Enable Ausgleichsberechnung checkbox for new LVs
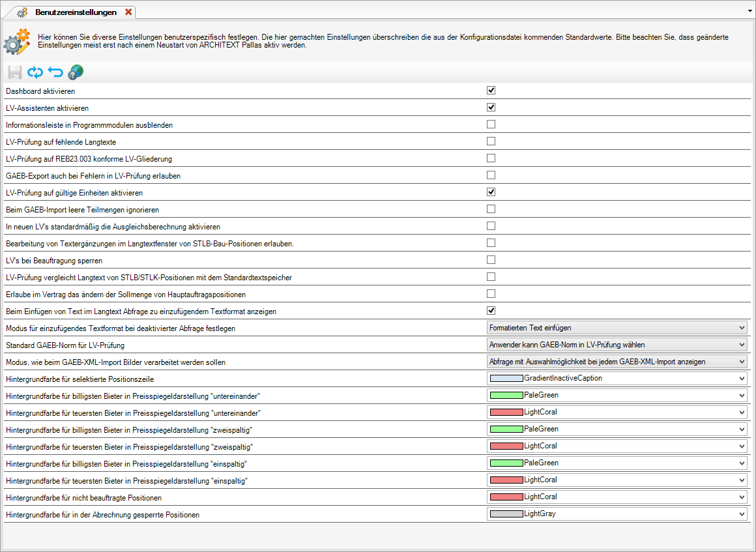This screenshot has width=756, height=552. click(x=491, y=225)
